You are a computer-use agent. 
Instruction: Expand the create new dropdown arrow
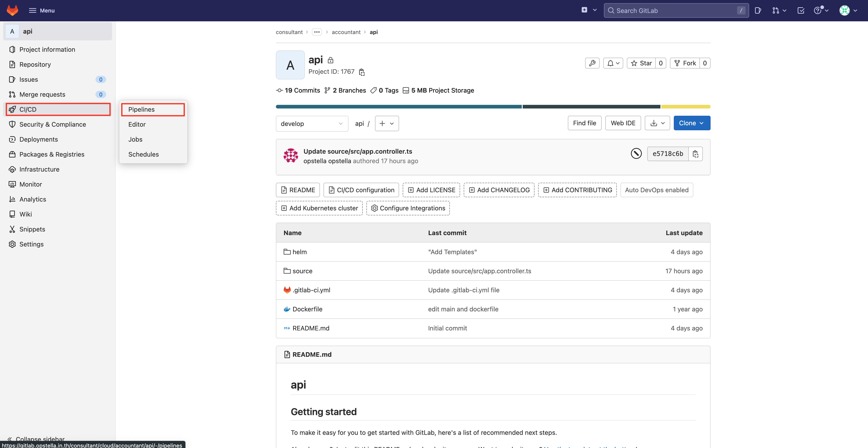click(x=595, y=10)
